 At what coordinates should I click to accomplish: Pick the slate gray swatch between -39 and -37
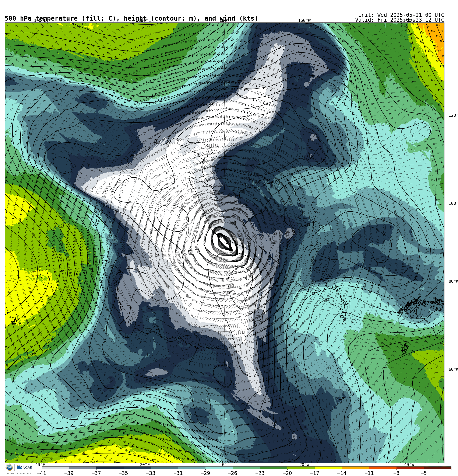tap(82, 468)
